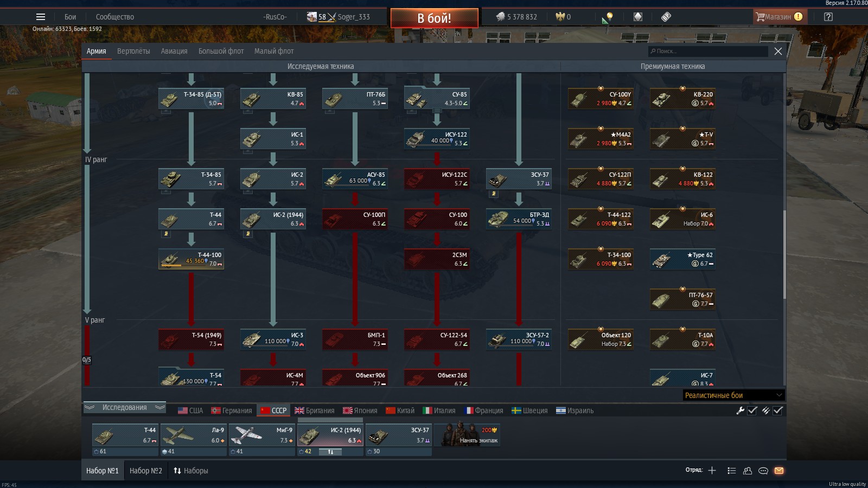
Task: Select premium ★Type 62 tank
Action: [682, 259]
